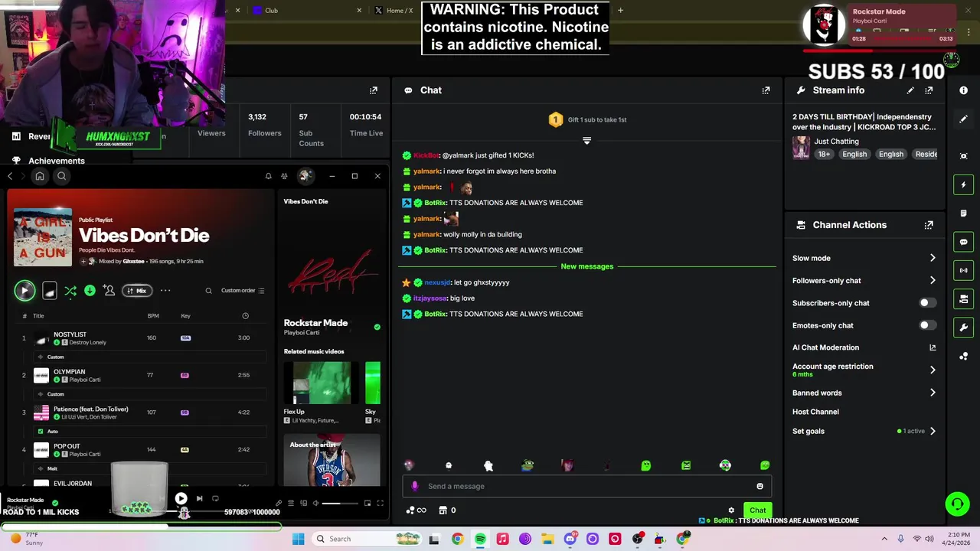
Task: Open the Spotify queue icon
Action: tap(291, 504)
